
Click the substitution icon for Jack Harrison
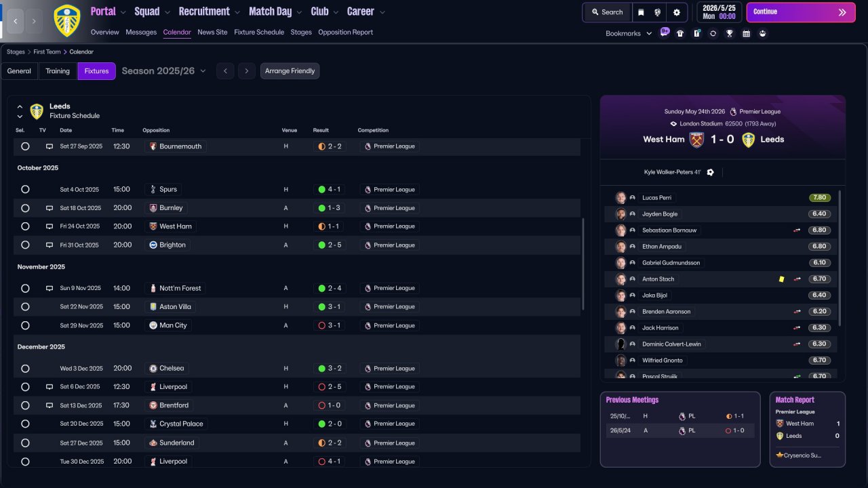point(797,328)
